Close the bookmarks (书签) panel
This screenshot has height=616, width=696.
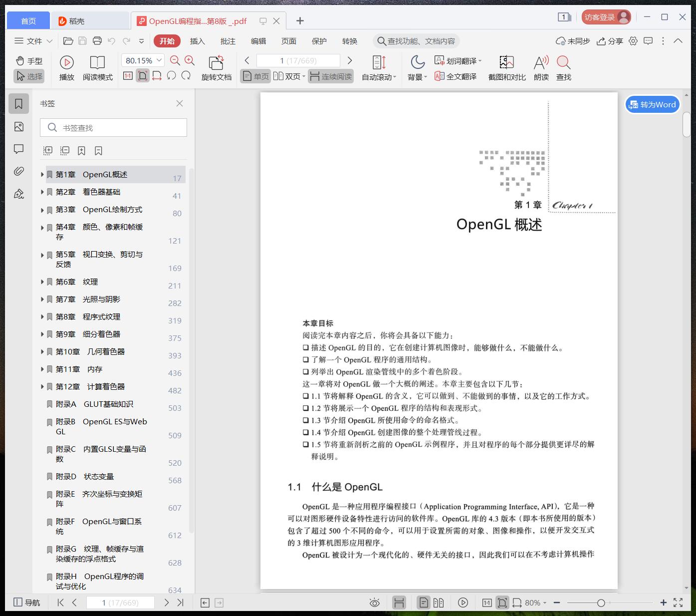[180, 103]
